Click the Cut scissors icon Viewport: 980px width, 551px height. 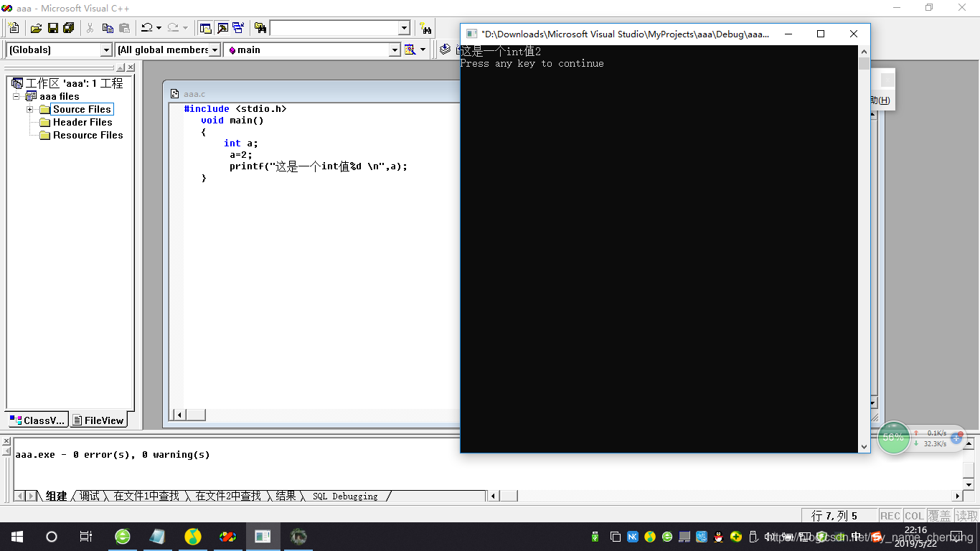tap(90, 28)
